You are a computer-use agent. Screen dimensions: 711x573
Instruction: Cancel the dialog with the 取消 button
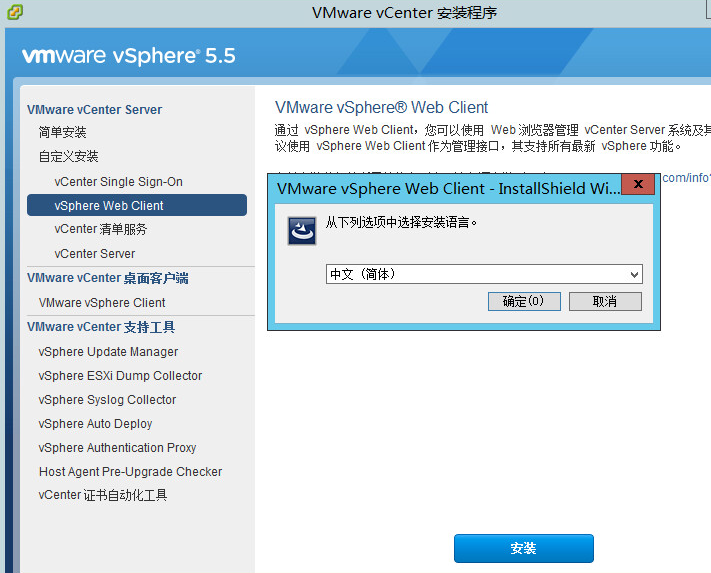point(605,301)
